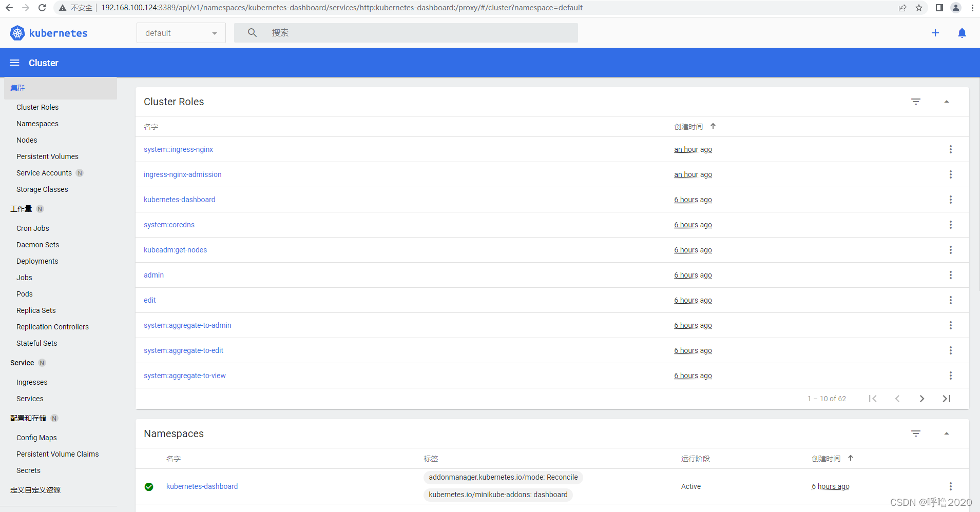Open Cron Jobs in sidebar
Screen dimensions: 980x512
33,228
